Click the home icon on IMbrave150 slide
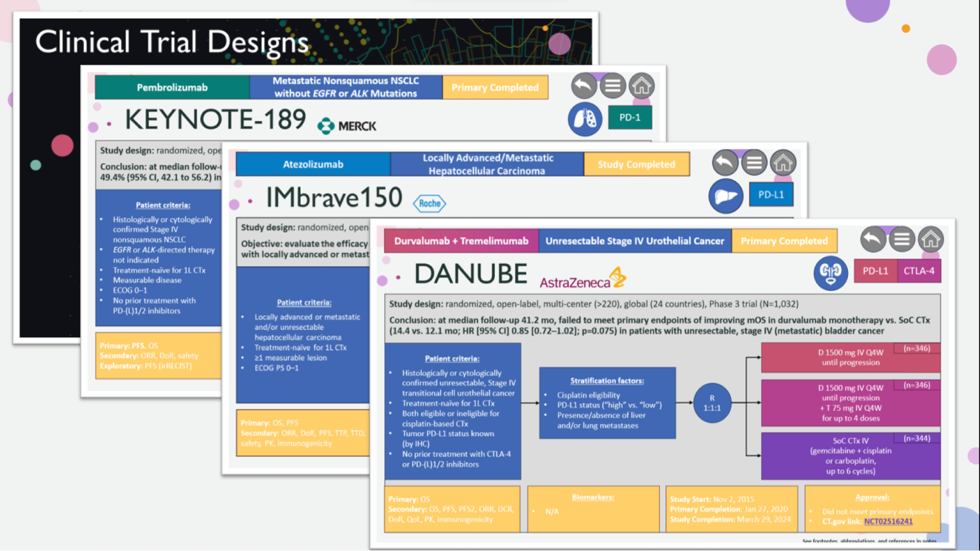980x551 pixels. (783, 163)
